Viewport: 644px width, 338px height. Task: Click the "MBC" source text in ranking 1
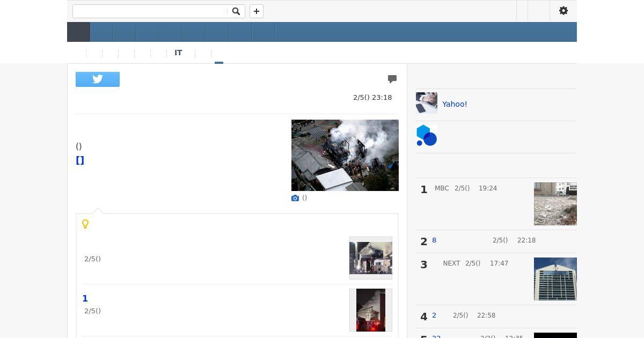442,188
